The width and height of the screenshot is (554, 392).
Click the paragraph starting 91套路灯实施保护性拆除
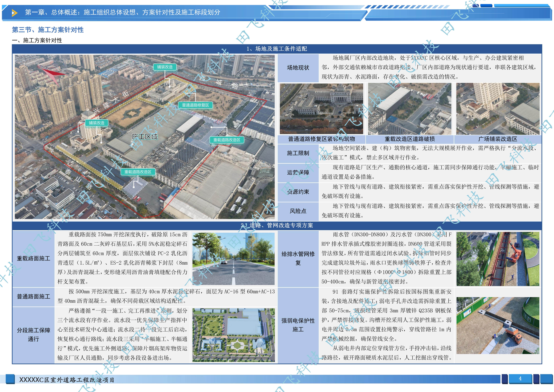(x=387, y=315)
